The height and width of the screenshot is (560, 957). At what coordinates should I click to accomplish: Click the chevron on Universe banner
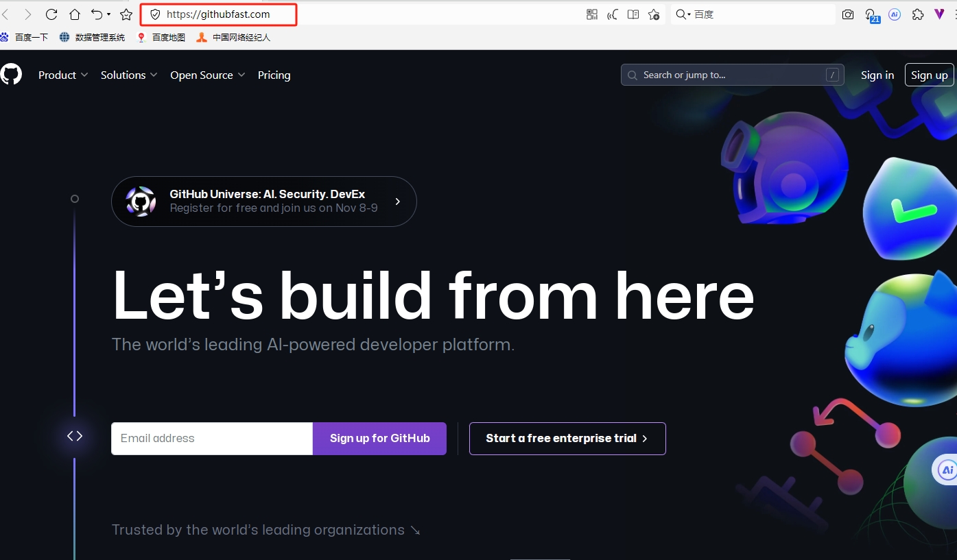pos(397,202)
